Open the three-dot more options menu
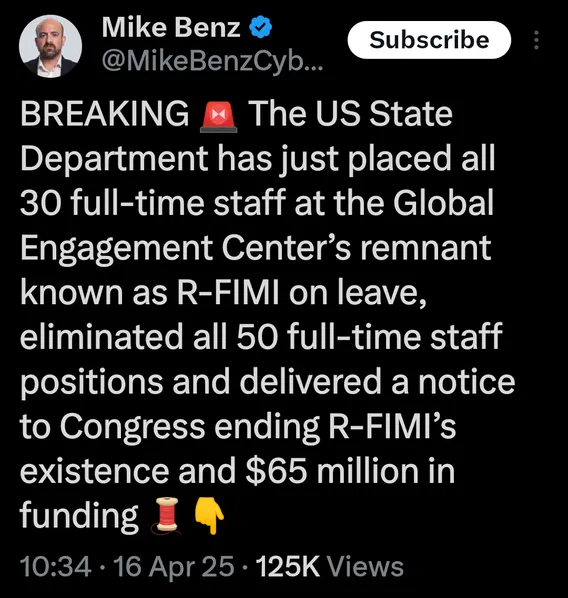 point(536,40)
